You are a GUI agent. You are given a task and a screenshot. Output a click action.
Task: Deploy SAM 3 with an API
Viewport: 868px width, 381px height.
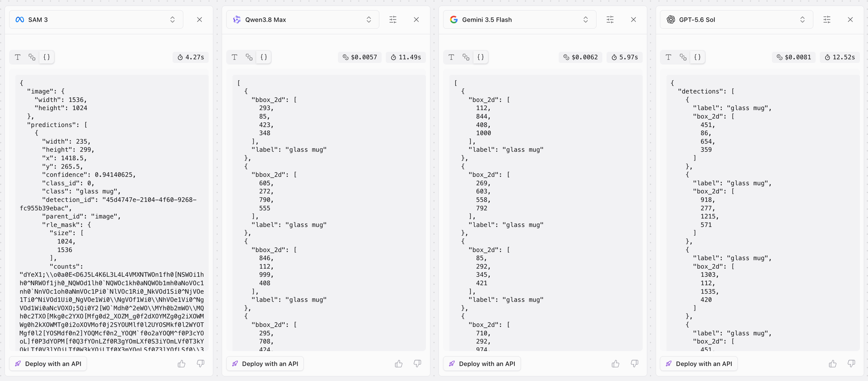click(x=48, y=364)
